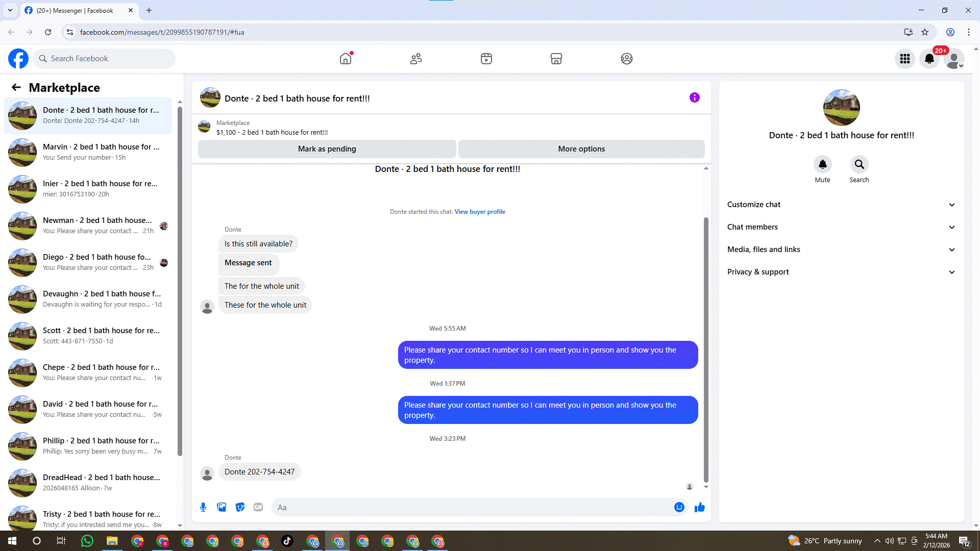Open Chrome three-dot menu
980x551 pixels.
pyautogui.click(x=969, y=32)
